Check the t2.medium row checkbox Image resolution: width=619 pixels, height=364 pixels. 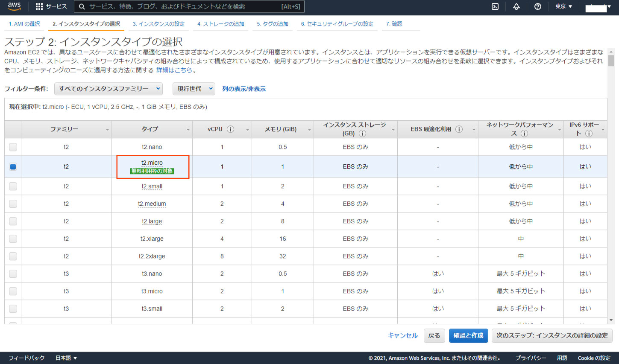13,204
